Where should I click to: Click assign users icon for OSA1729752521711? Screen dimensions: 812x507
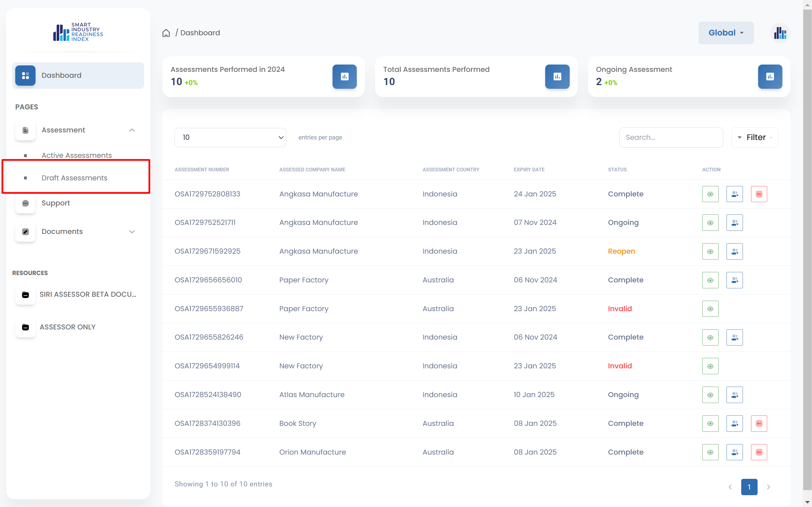tap(734, 223)
